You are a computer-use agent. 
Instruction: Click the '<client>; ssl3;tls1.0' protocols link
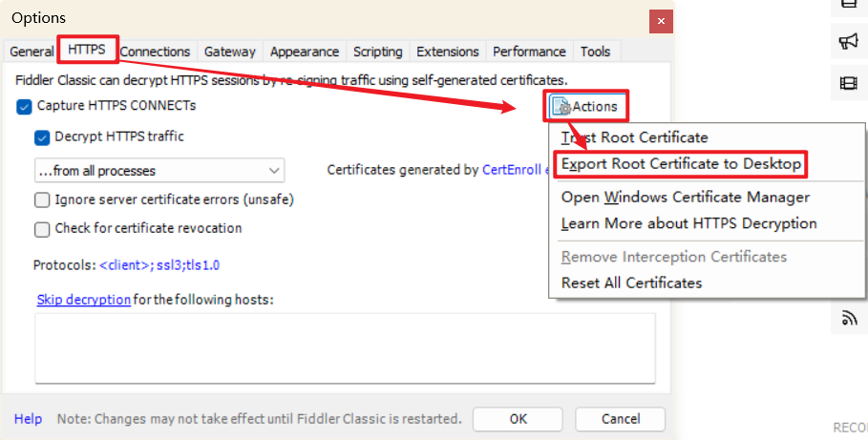click(x=159, y=265)
